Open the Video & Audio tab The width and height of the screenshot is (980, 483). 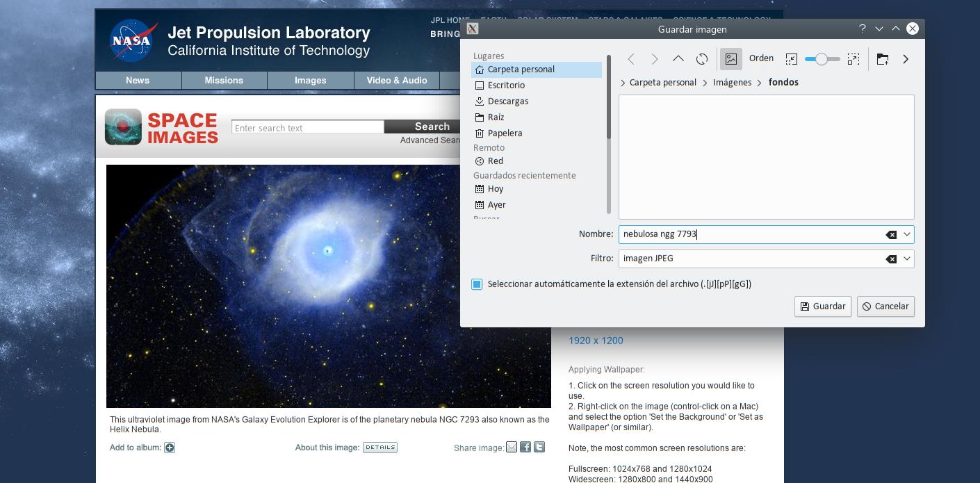click(x=397, y=81)
